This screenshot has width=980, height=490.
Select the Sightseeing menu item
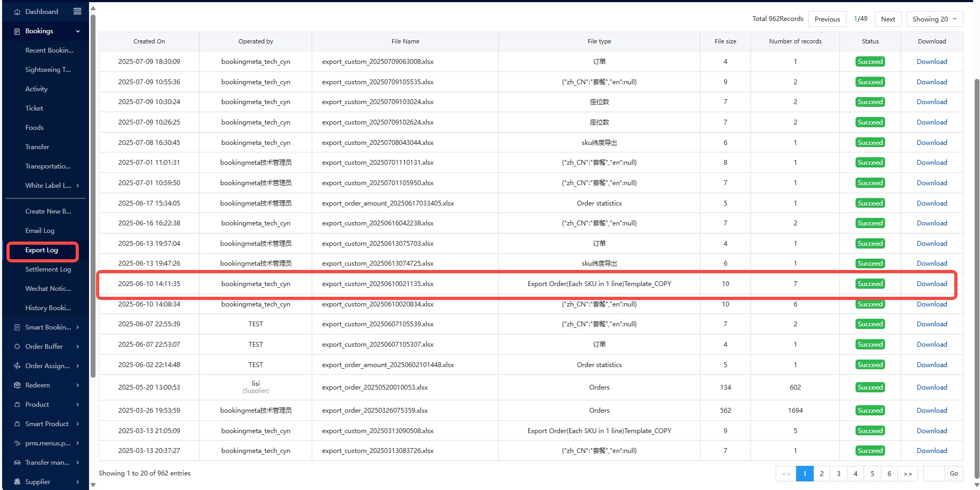click(48, 70)
